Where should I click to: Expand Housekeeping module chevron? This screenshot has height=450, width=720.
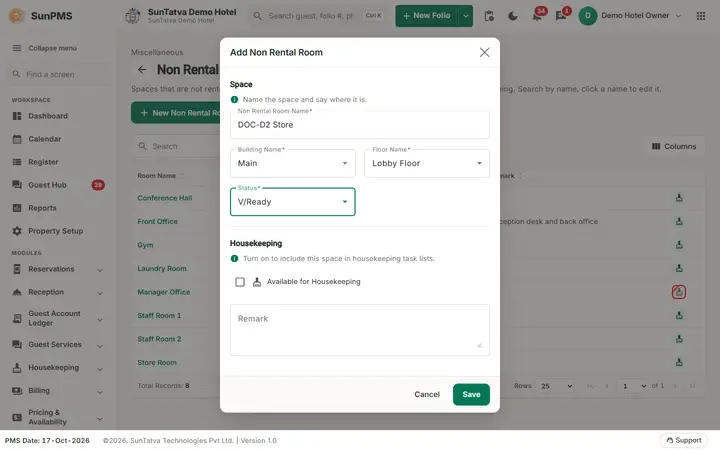click(100, 369)
